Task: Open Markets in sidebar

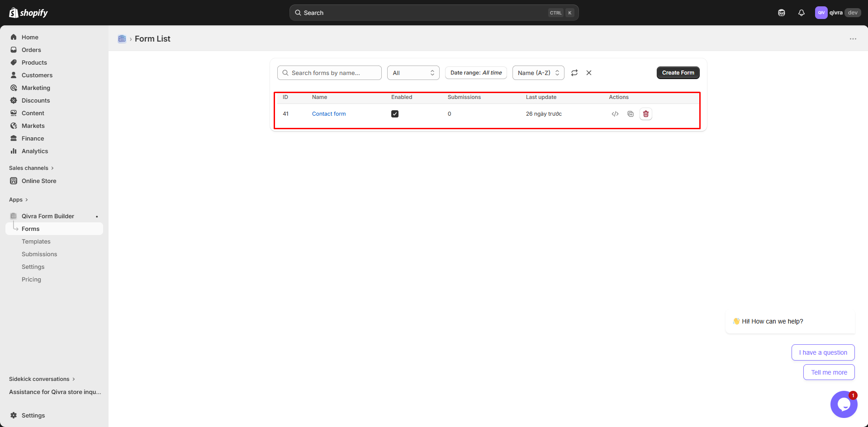Action: 54,126
